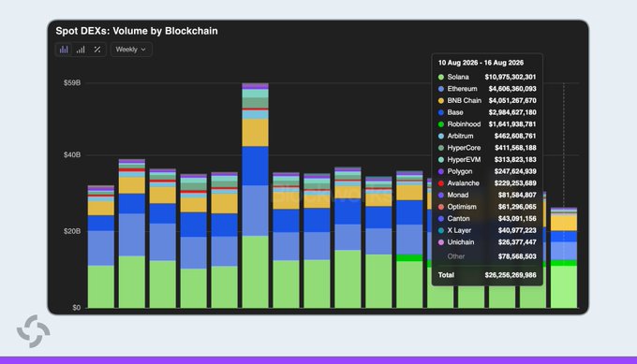Click the Other row value $78,568,503
Image resolution: width=637 pixels, height=364 pixels.
[x=517, y=256]
